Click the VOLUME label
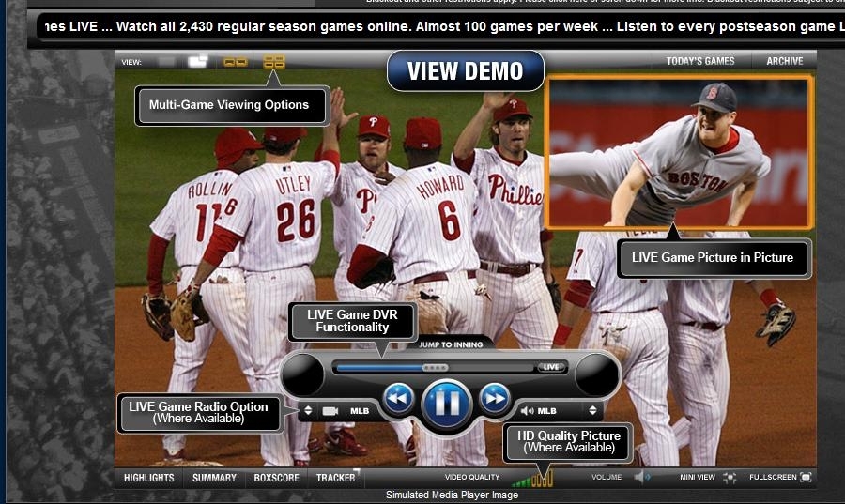This screenshot has height=504, width=845. click(x=607, y=477)
